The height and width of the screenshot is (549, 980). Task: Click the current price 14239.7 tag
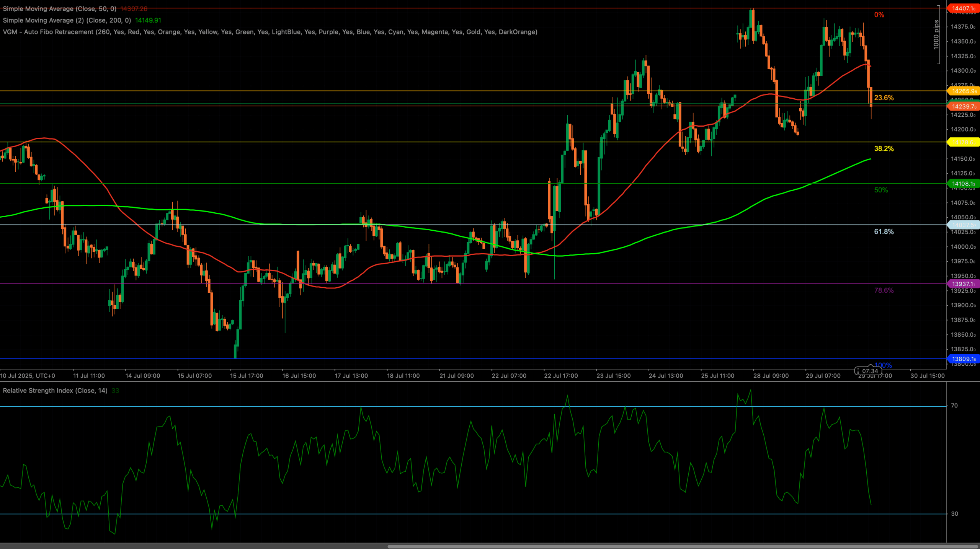963,106
